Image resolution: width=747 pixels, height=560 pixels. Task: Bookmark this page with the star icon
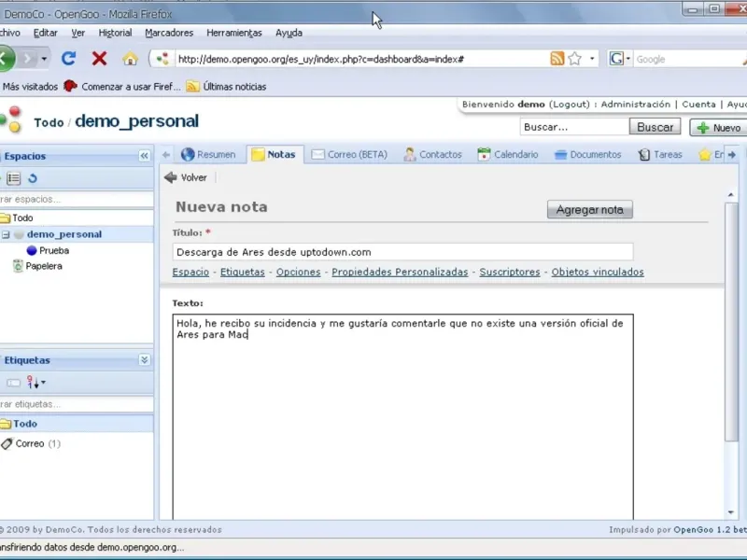(575, 59)
